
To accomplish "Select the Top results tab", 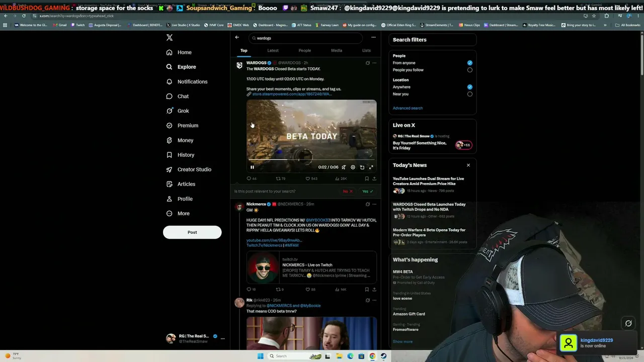I will [x=244, y=50].
